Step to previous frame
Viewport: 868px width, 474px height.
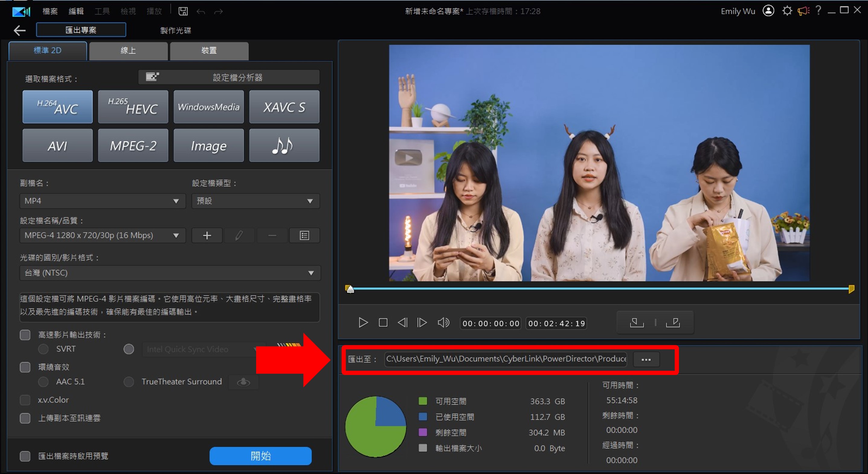point(402,323)
